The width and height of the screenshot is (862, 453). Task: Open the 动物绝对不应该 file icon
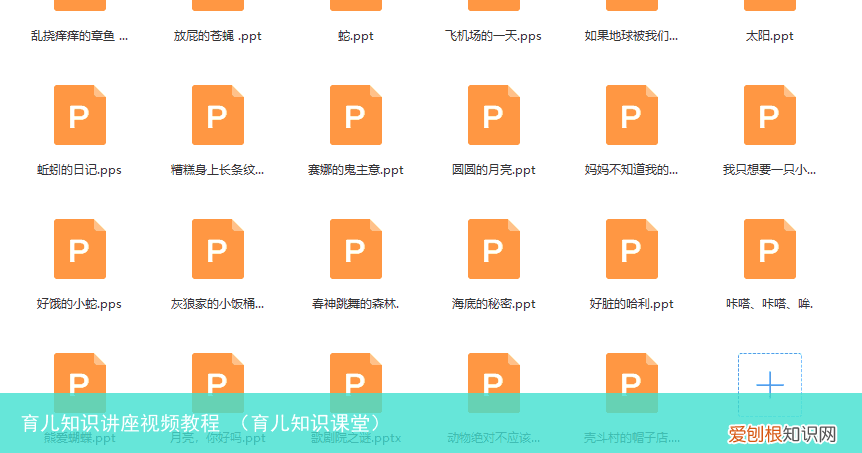(x=494, y=383)
